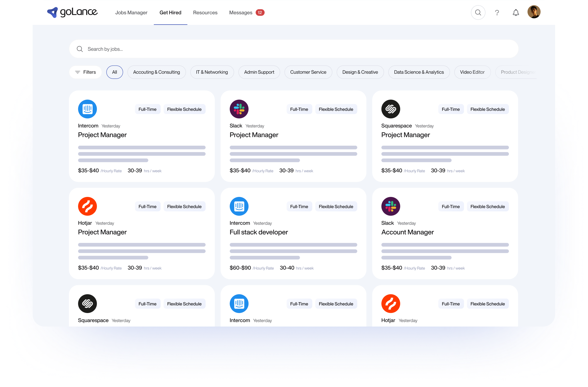The image size is (588, 387).
Task: Select the Video Editor category chip
Action: (x=472, y=72)
